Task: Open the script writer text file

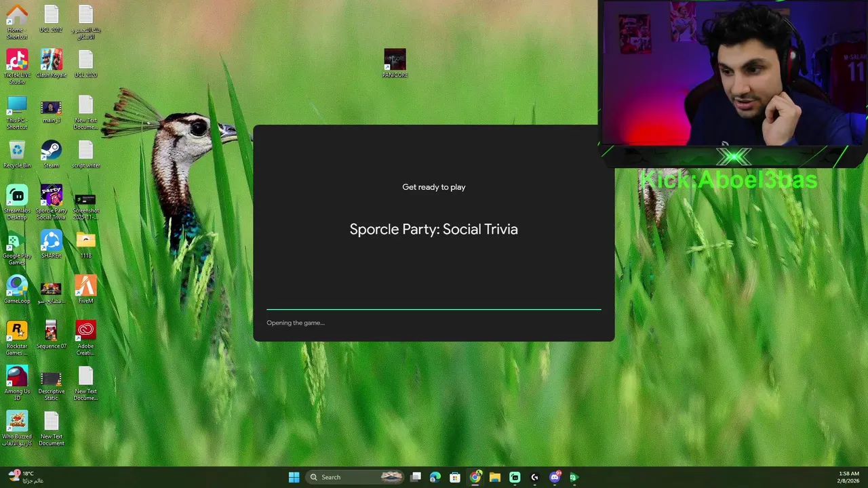Action: [85, 154]
